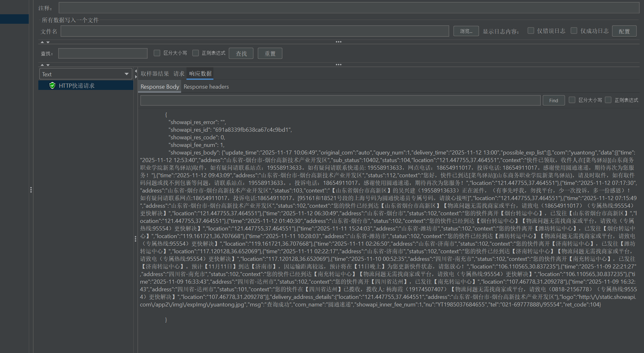
Task: Switch to 取样器结果 tab
Action: pos(155,73)
